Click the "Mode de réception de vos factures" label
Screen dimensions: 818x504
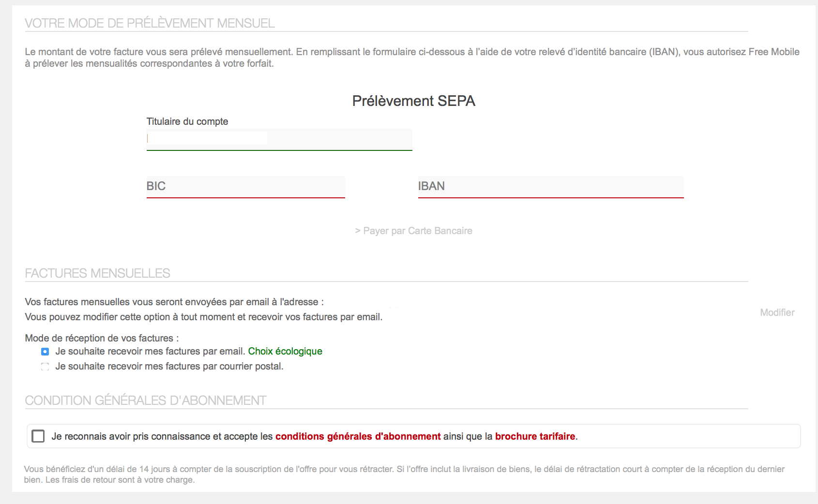102,338
